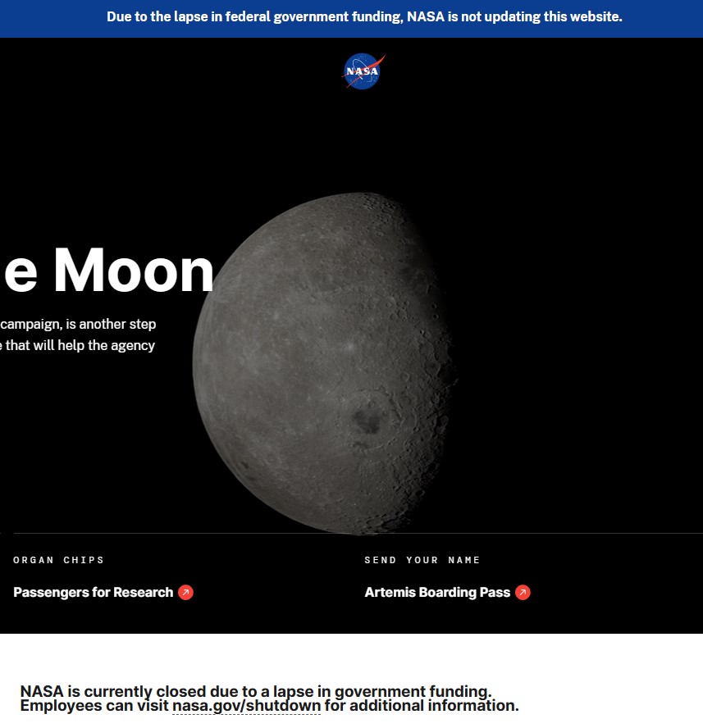Click the Moon image in the hero
This screenshot has height=728, width=703.
point(325,363)
